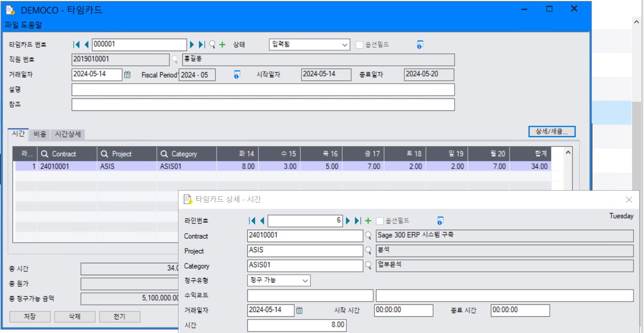Click the 상세/세금... button
The width and height of the screenshot is (644, 333).
[x=552, y=132]
